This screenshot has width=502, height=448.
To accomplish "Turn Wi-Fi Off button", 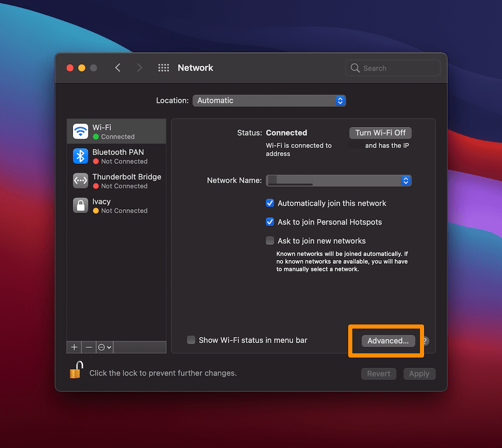I will tap(381, 133).
